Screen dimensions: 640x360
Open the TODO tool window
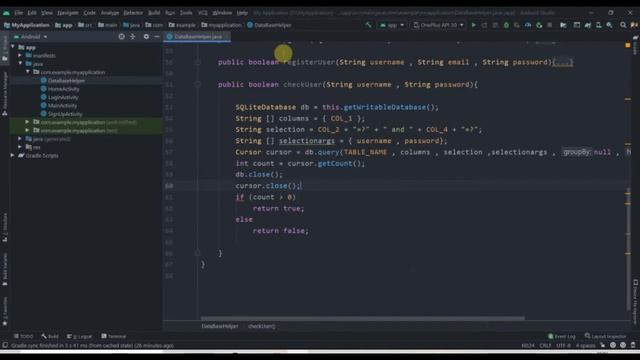(x=24, y=336)
